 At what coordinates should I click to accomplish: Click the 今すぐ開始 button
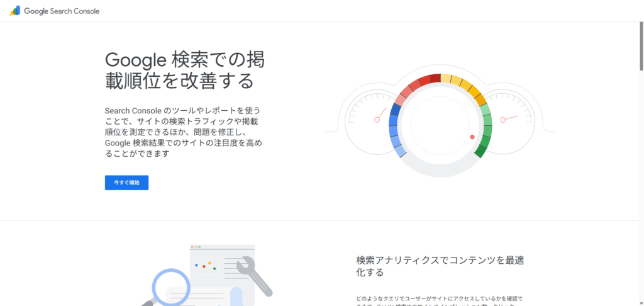[126, 183]
